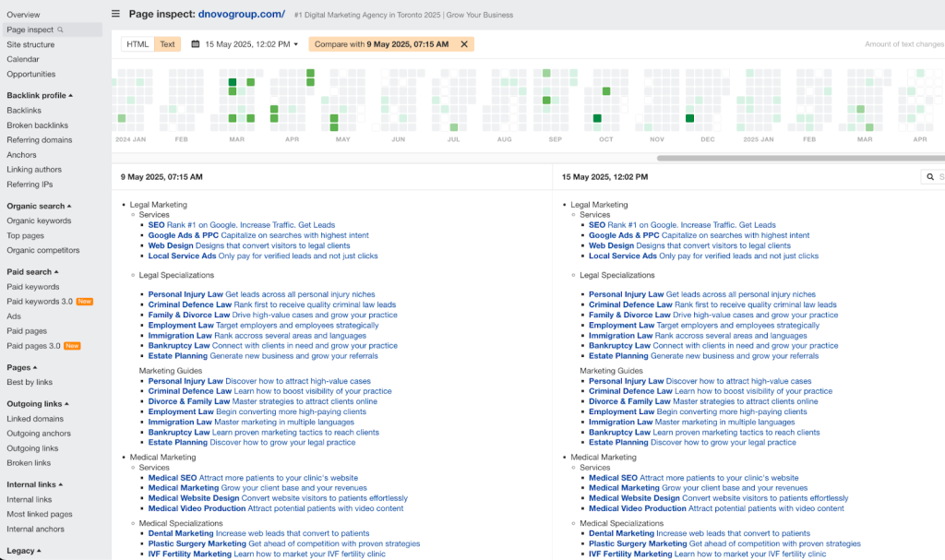Viewport: 945px width, 560px height.
Task: Open the hamburger navigation menu
Action: pos(115,14)
